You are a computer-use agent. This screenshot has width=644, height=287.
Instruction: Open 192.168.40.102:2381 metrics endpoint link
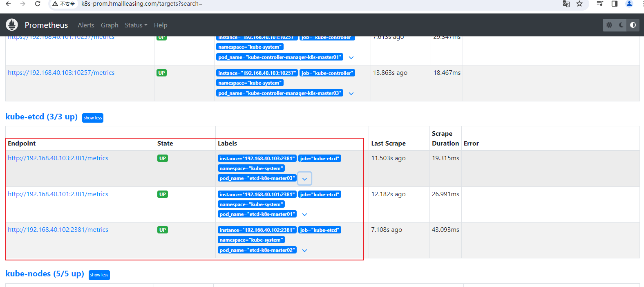click(58, 230)
